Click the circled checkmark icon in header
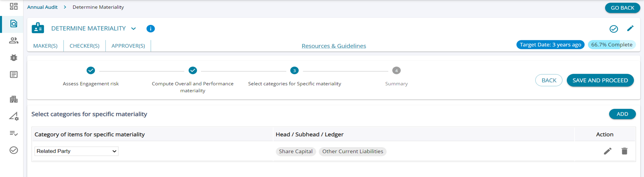 pyautogui.click(x=613, y=29)
